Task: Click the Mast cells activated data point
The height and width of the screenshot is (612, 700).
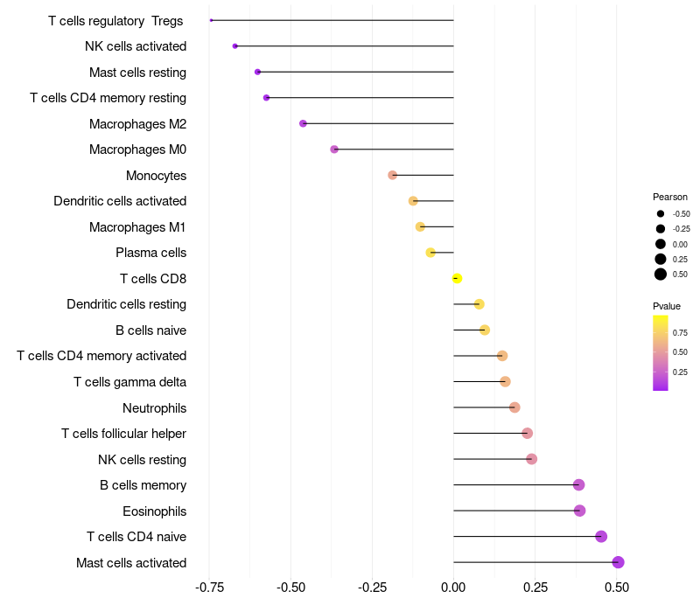Action: coord(618,562)
